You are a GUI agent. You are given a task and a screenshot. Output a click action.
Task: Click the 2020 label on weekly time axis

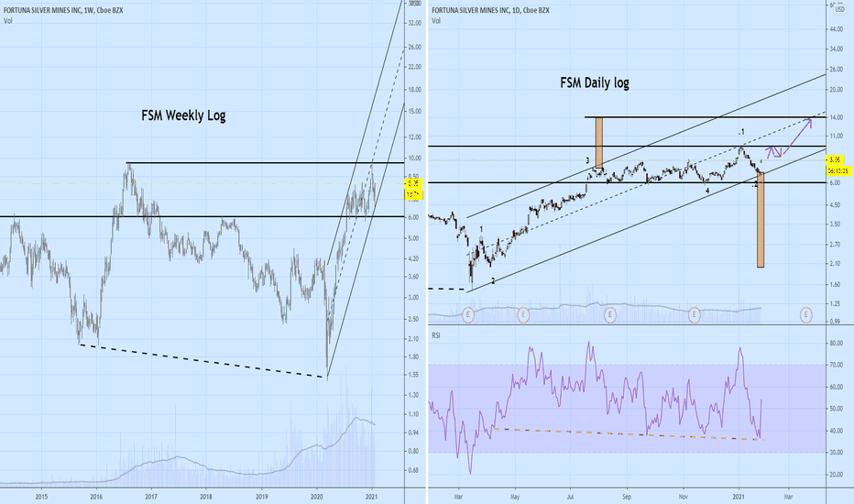tap(316, 497)
